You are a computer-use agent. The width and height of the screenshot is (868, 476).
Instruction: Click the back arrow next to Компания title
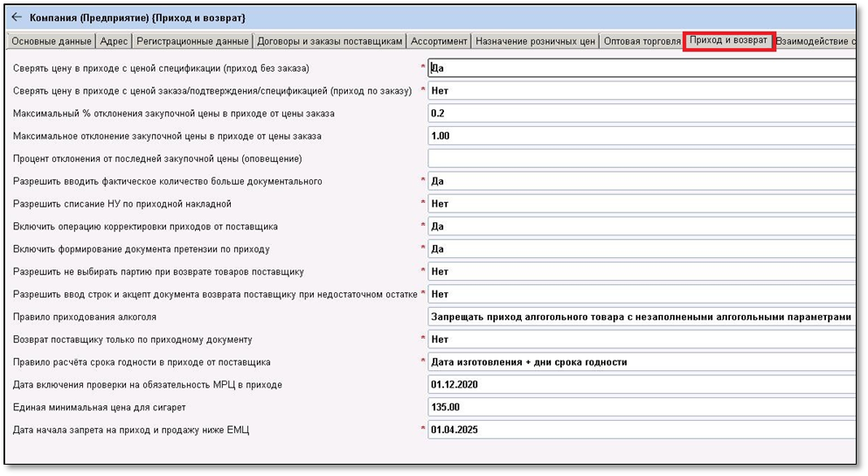point(16,17)
